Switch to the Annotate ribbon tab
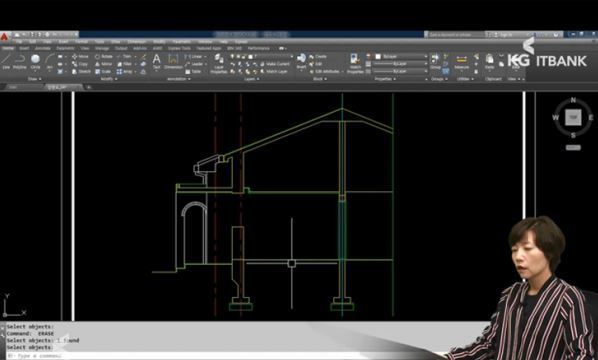 coord(42,48)
